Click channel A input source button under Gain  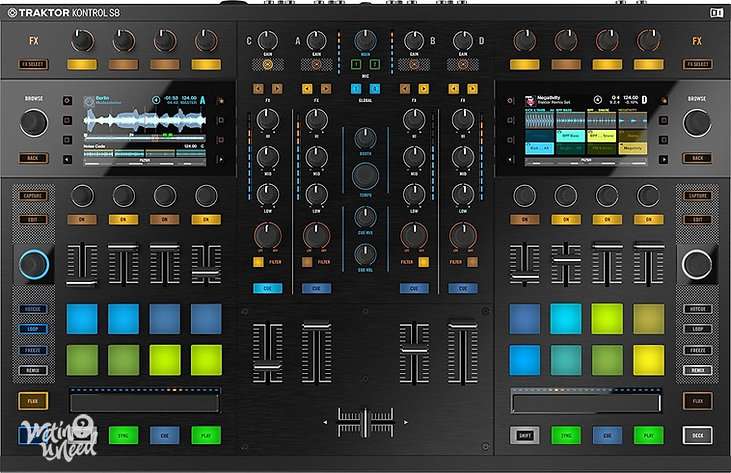point(316,65)
